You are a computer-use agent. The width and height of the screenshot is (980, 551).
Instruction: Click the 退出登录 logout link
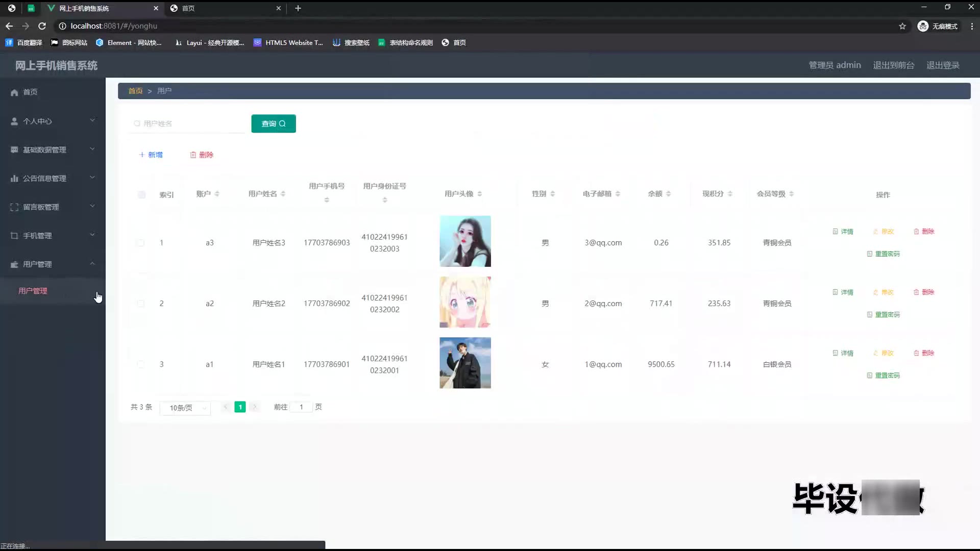point(943,65)
